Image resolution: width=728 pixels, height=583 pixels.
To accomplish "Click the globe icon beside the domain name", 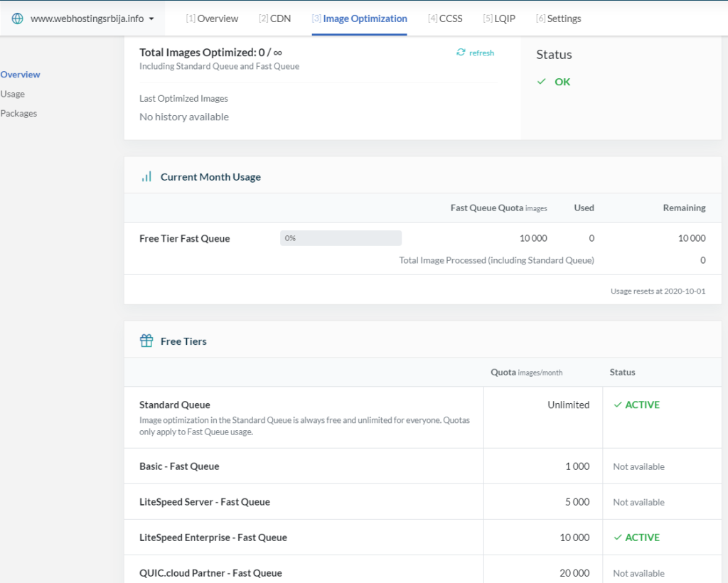I will point(17,18).
